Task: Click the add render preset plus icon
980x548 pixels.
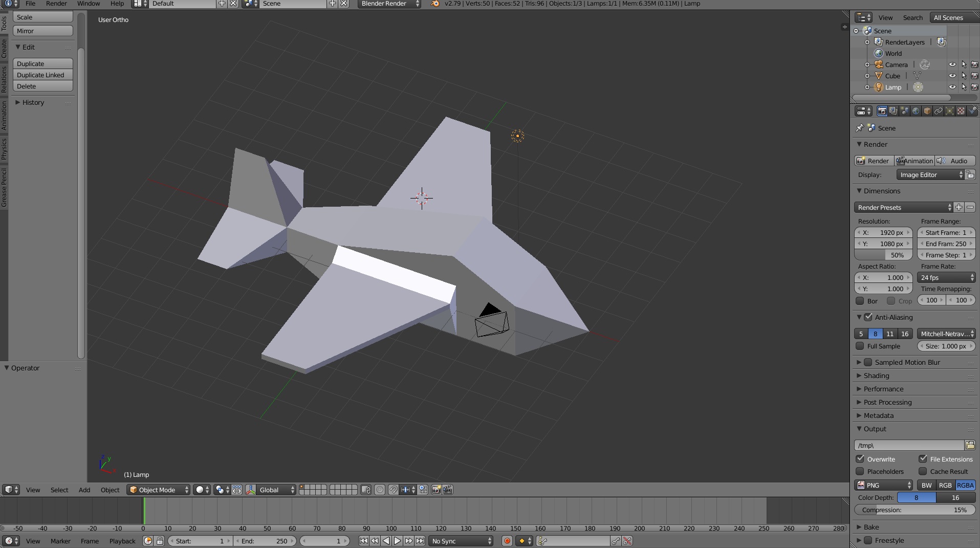Action: [959, 207]
